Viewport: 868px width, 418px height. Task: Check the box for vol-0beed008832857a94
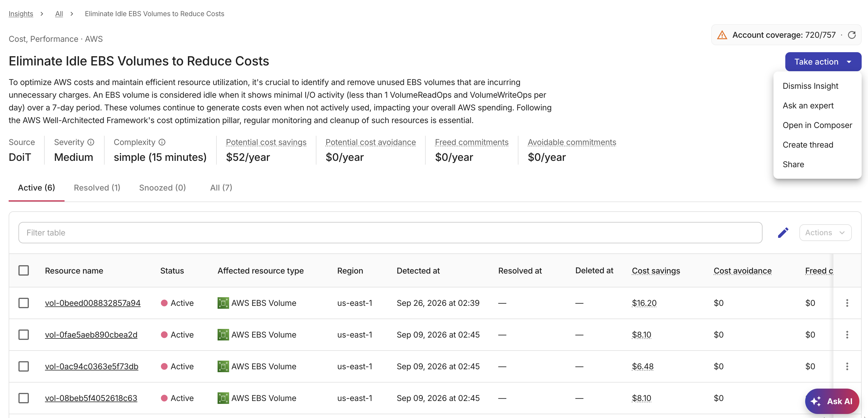(x=24, y=303)
